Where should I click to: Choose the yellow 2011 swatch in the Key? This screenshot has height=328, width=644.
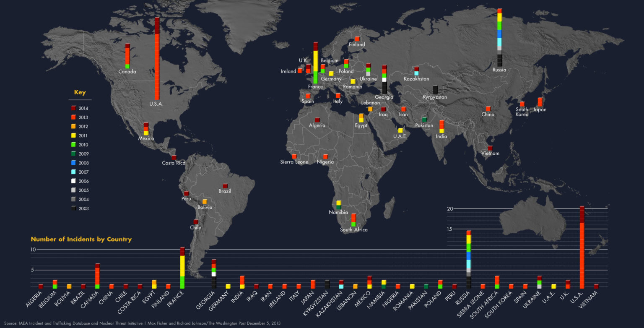coord(74,135)
